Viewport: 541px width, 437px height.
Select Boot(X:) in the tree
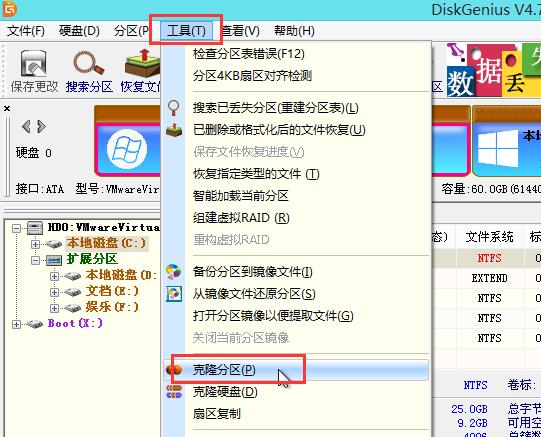tap(75, 323)
